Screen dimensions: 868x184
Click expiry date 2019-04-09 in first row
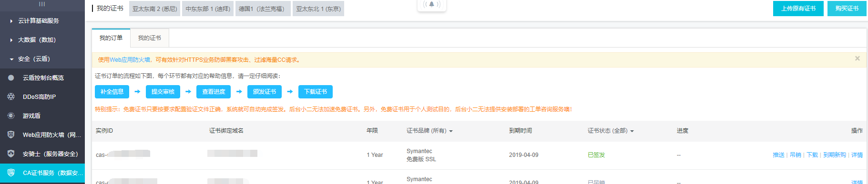[523, 155]
